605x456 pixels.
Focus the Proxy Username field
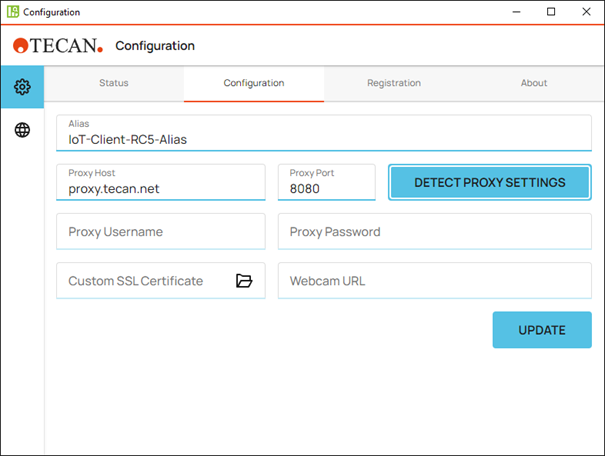click(x=160, y=232)
